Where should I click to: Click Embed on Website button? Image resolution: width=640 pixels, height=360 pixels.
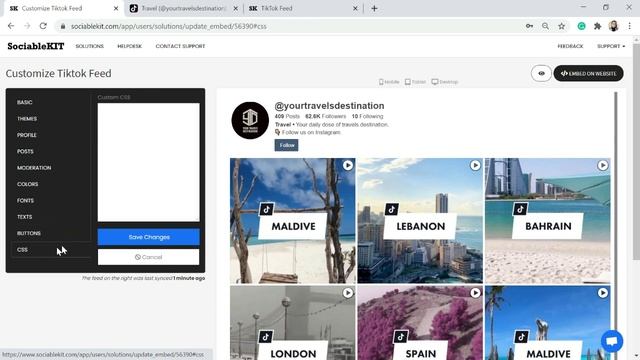tap(589, 73)
